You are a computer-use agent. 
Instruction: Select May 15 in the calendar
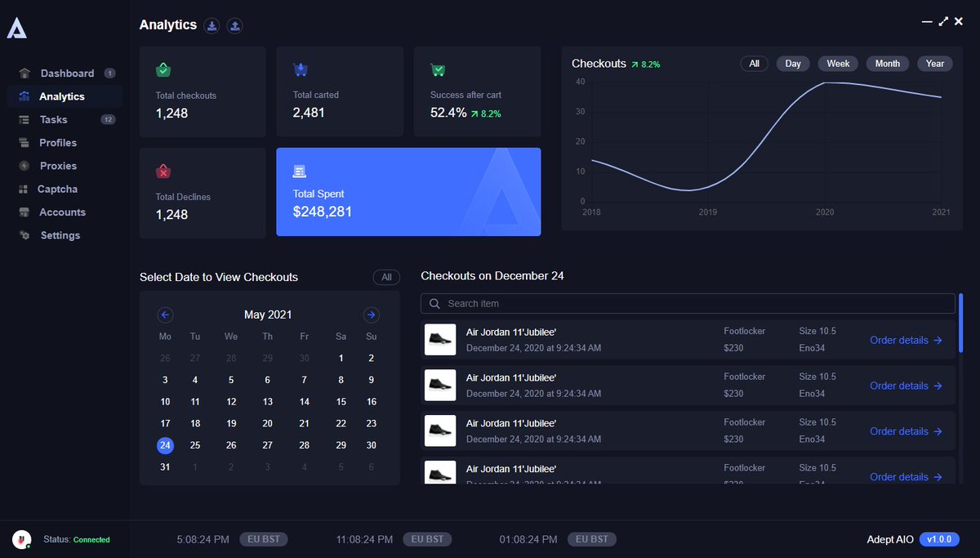[341, 401]
